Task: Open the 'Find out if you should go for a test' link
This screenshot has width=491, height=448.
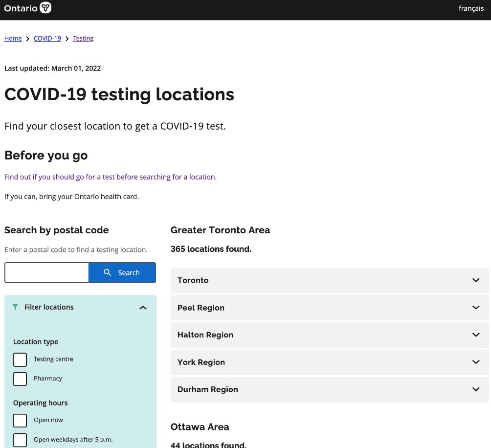Action: (111, 177)
